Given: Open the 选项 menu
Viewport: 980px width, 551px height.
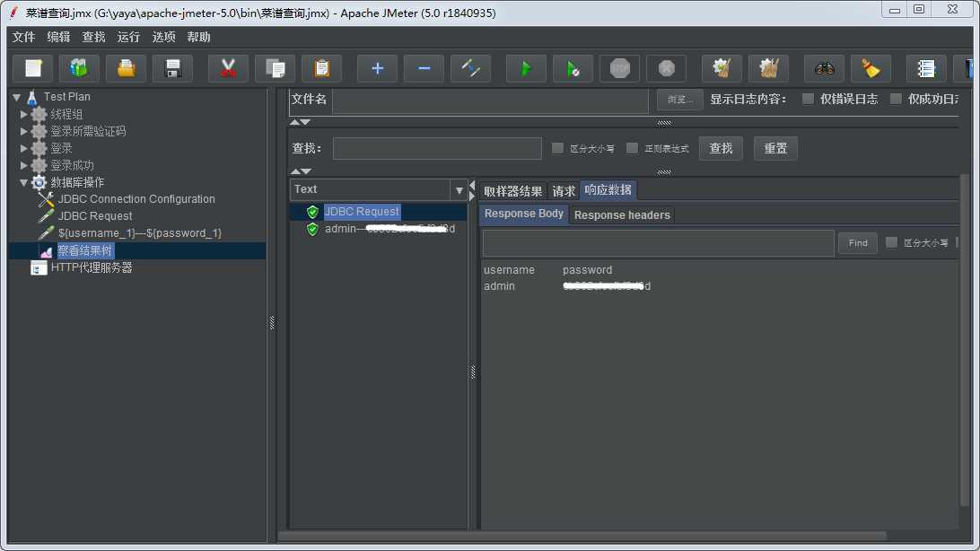Looking at the screenshot, I should tap(163, 37).
